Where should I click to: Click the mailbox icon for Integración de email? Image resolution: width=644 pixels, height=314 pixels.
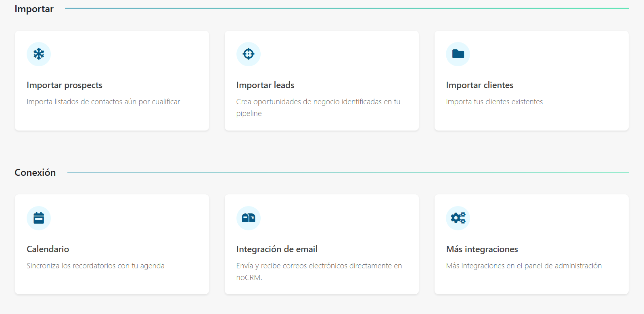click(x=249, y=218)
